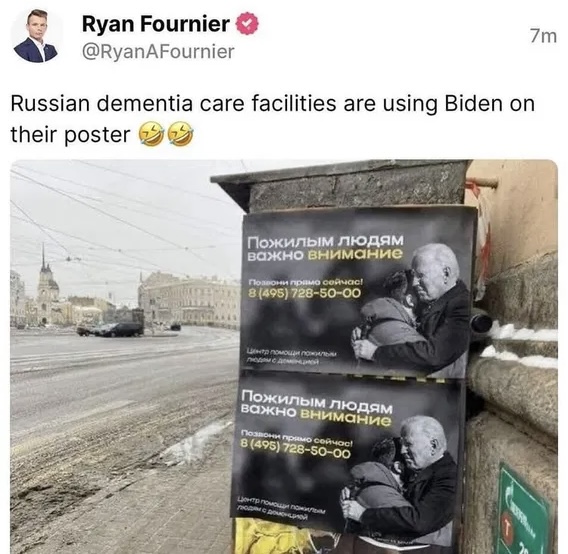Click the hugging figures on upper poster

411,310
